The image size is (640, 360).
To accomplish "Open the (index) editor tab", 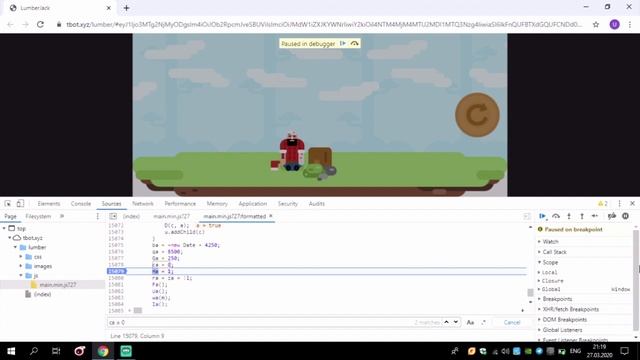I will [131, 216].
